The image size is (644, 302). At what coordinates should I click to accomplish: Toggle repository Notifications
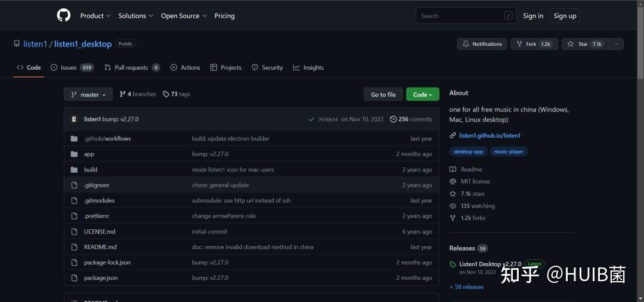[x=482, y=44]
